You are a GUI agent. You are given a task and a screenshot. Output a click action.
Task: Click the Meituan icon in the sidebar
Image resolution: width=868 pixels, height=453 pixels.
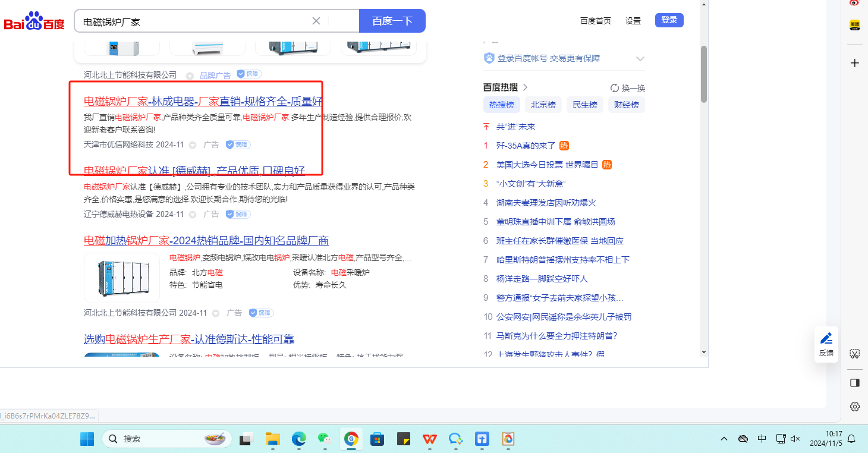pos(855,25)
